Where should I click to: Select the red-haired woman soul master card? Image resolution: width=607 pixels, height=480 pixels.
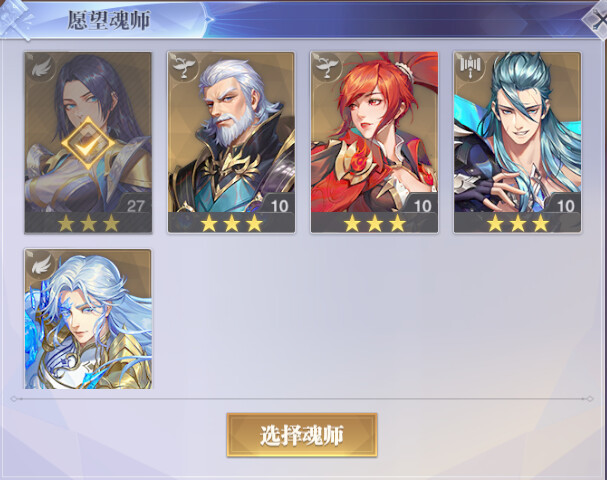click(x=374, y=142)
